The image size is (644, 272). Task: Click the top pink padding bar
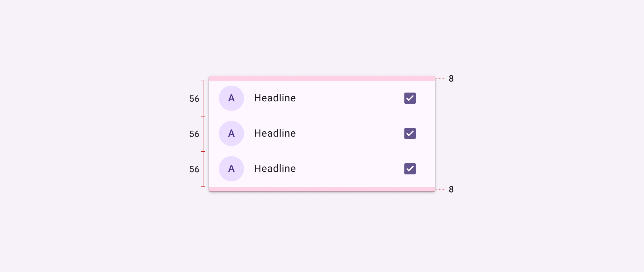[322, 78]
